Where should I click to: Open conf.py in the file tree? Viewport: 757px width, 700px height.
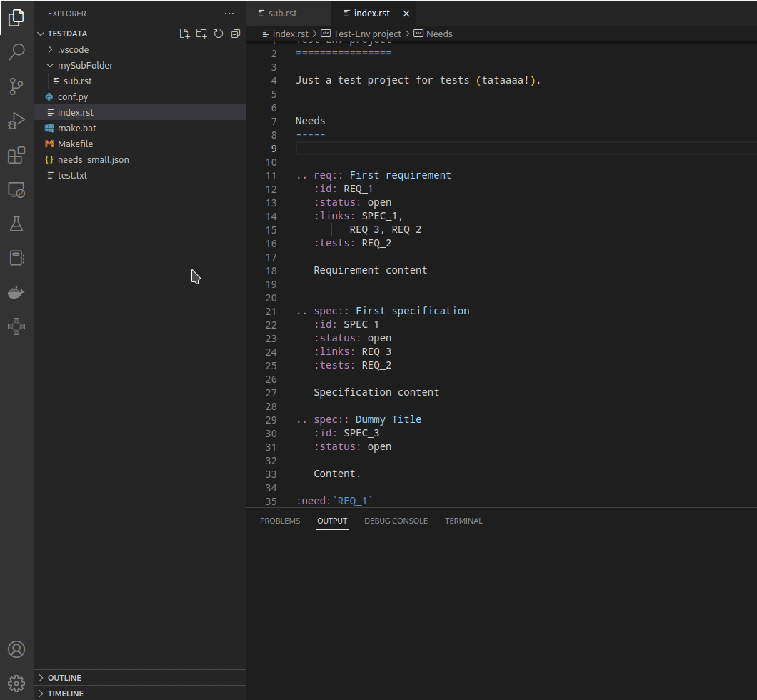pos(139,96)
